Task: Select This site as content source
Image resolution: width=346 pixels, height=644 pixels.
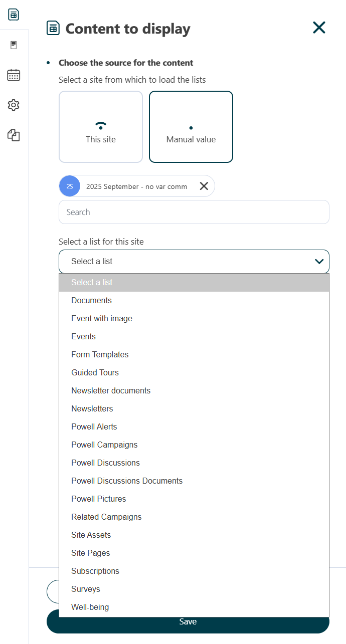Action: (x=100, y=126)
